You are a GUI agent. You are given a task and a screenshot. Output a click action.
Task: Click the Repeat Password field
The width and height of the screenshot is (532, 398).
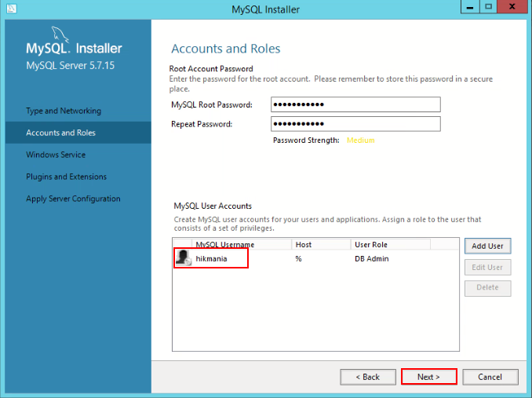click(x=355, y=124)
